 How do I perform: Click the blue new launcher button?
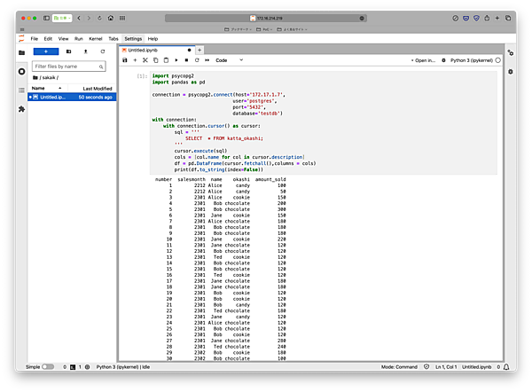pos(45,51)
